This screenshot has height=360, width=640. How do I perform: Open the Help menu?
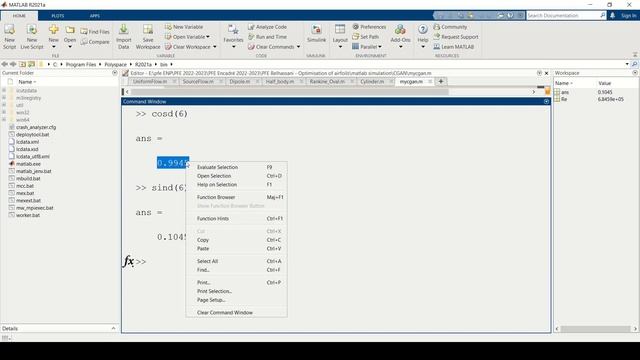pos(423,37)
